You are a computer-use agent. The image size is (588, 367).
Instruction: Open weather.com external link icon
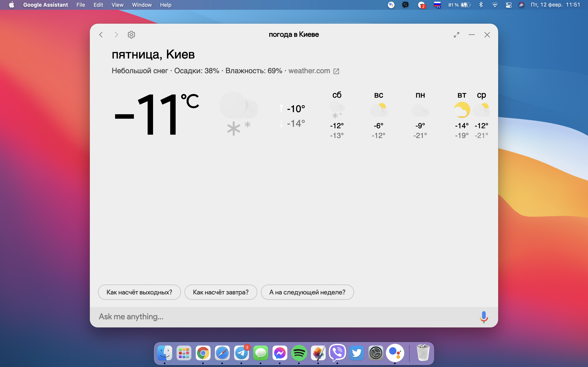(336, 71)
